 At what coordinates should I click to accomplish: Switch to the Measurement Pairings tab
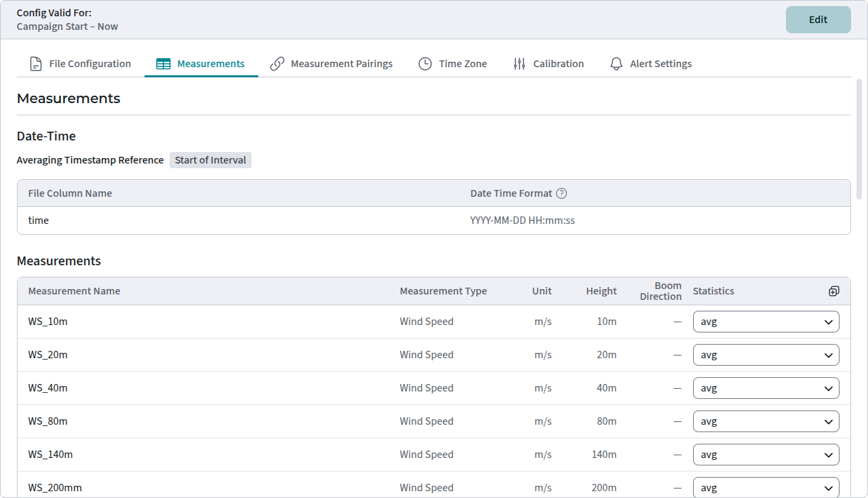(332, 64)
